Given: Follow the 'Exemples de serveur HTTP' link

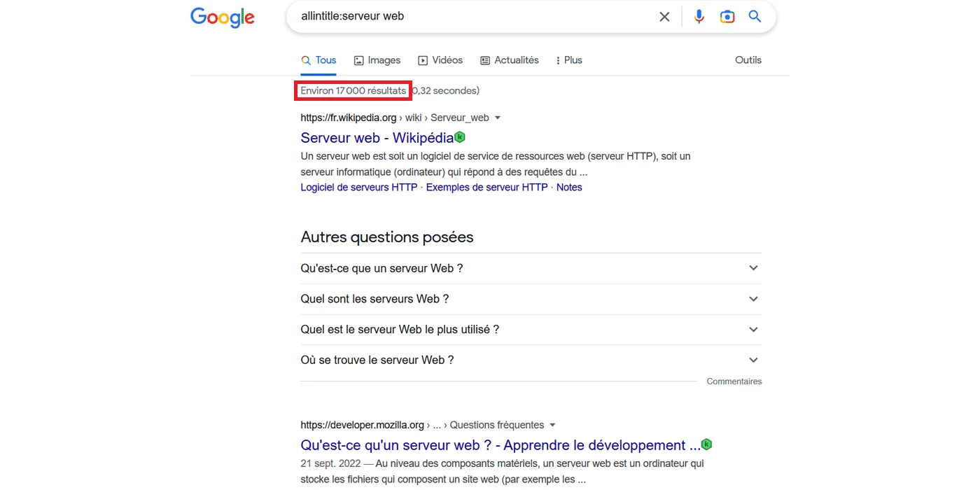Looking at the screenshot, I should coord(486,187).
